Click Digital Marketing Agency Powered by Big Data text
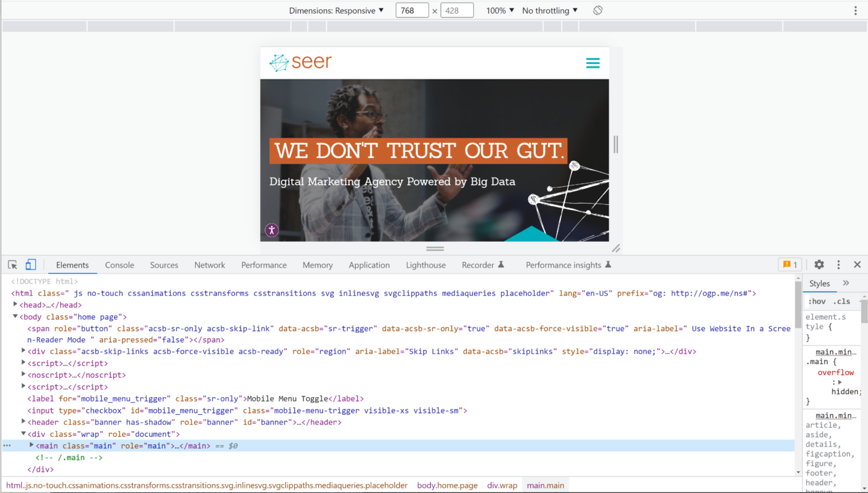Screen dimensions: 868x493 pyautogui.click(x=392, y=181)
